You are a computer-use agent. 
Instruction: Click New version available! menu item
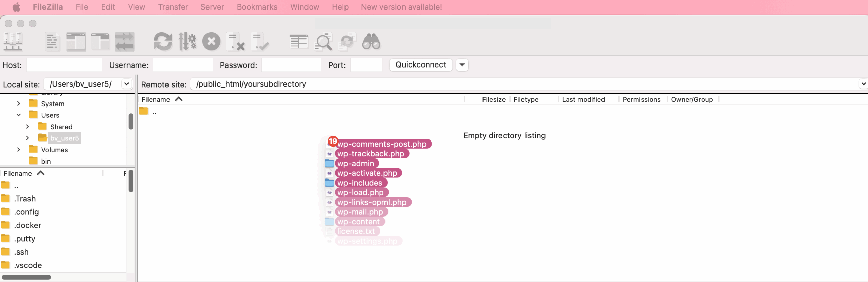401,7
